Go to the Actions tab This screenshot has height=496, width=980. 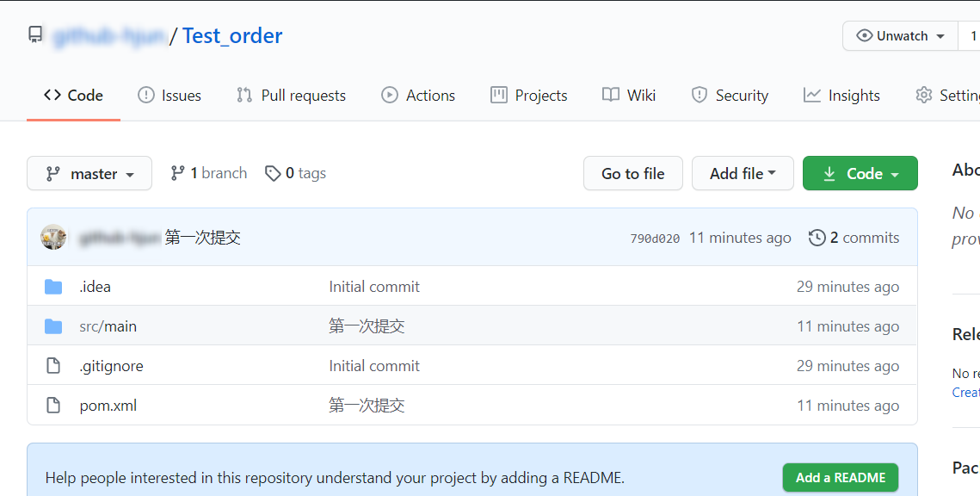(x=418, y=95)
